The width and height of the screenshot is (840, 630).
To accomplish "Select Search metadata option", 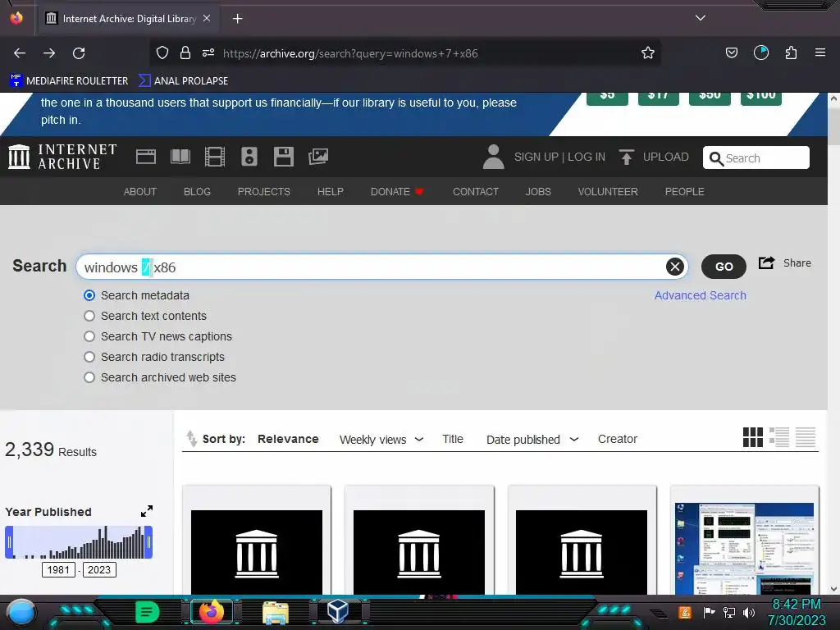I will 89,295.
